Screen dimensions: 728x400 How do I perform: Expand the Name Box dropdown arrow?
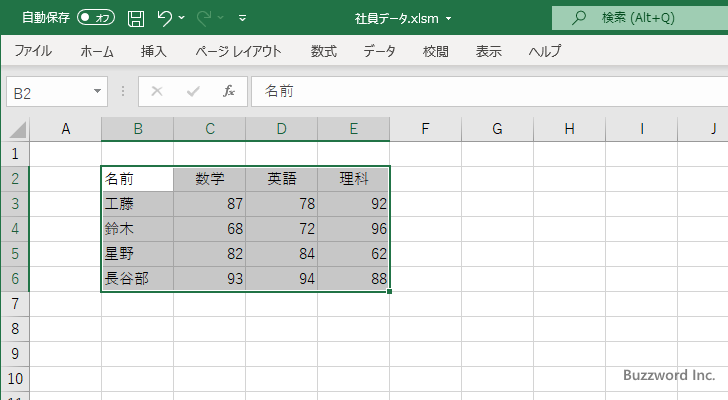(98, 91)
